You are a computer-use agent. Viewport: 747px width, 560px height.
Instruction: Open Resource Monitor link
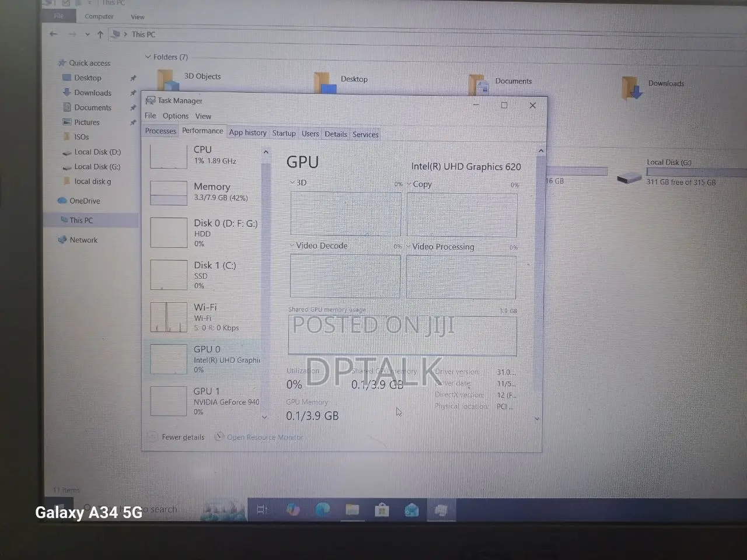pyautogui.click(x=259, y=437)
